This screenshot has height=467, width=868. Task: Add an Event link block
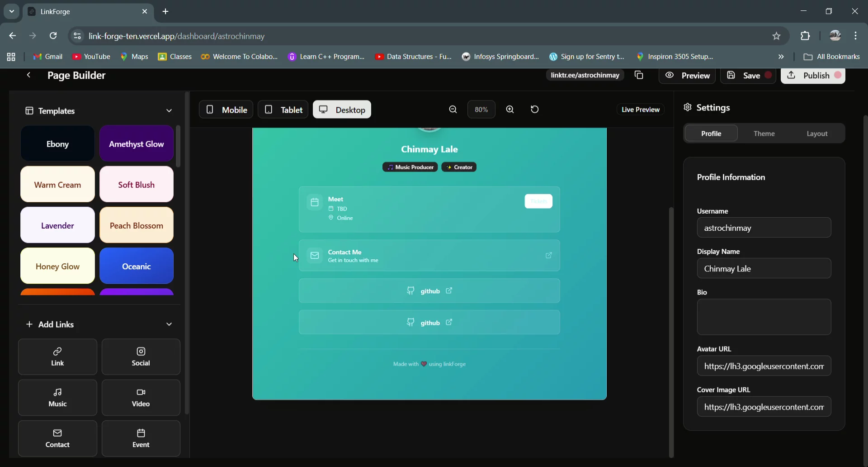coord(141,438)
